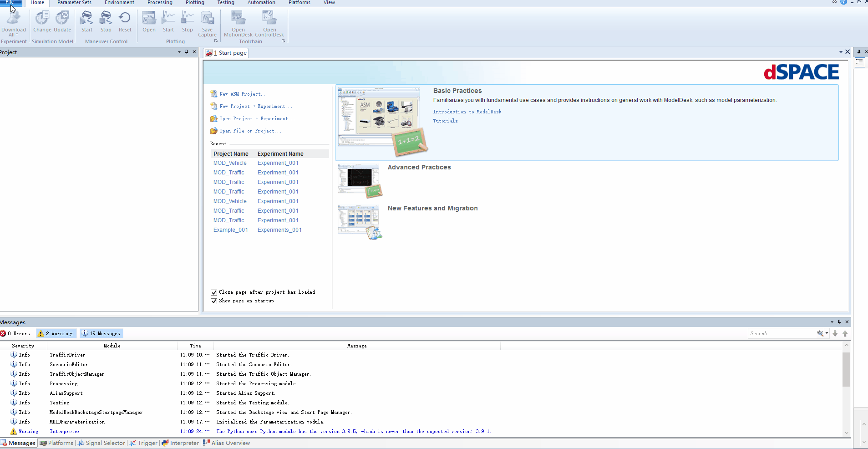Open the document tab list dropdown
The height and width of the screenshot is (449, 868).
[x=841, y=52]
